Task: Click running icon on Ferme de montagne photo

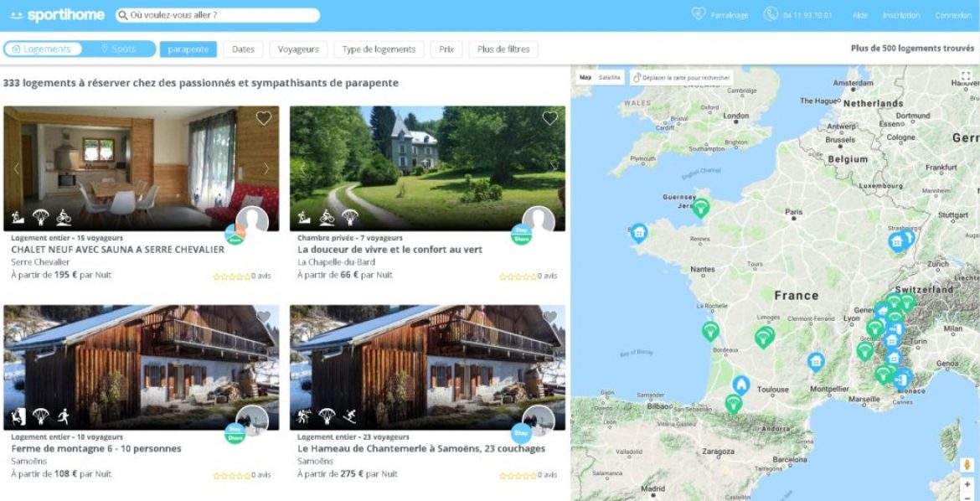Action: click(x=64, y=416)
